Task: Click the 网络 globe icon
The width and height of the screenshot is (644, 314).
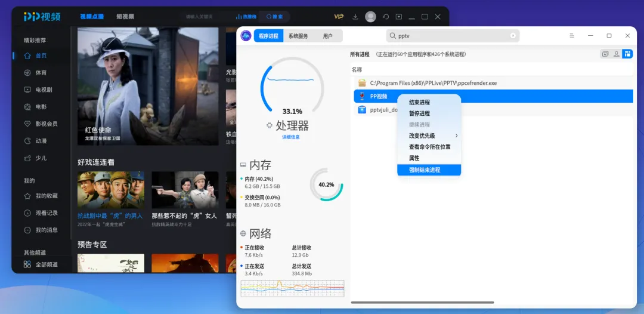Action: tap(243, 233)
